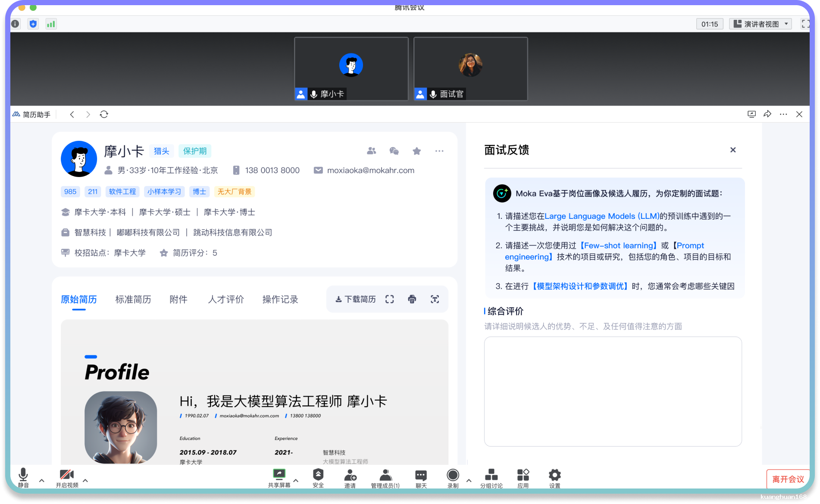Click the 模型架构设计和参数调优 link
The width and height of the screenshot is (820, 504).
[580, 286]
